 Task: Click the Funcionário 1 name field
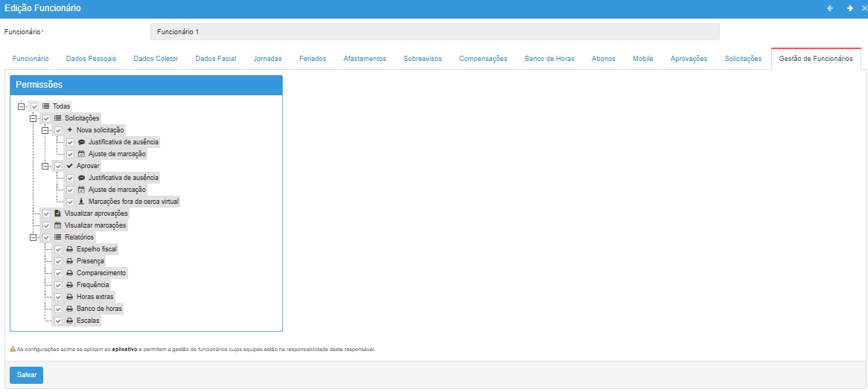tap(435, 31)
